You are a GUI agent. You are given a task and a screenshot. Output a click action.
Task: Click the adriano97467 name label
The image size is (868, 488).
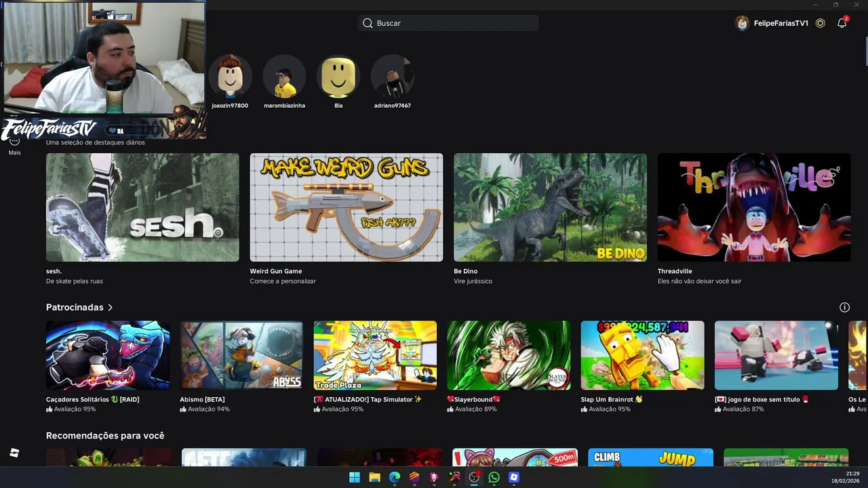click(x=393, y=106)
